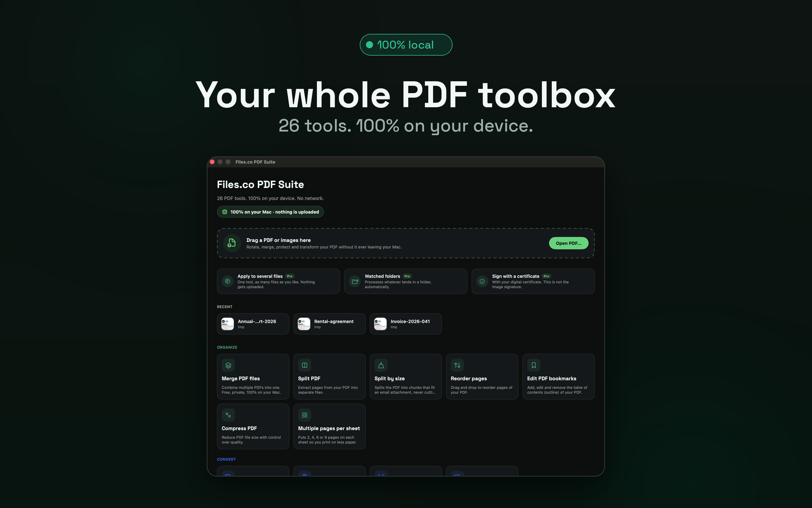Open the Sign with a certificate card

click(x=533, y=281)
